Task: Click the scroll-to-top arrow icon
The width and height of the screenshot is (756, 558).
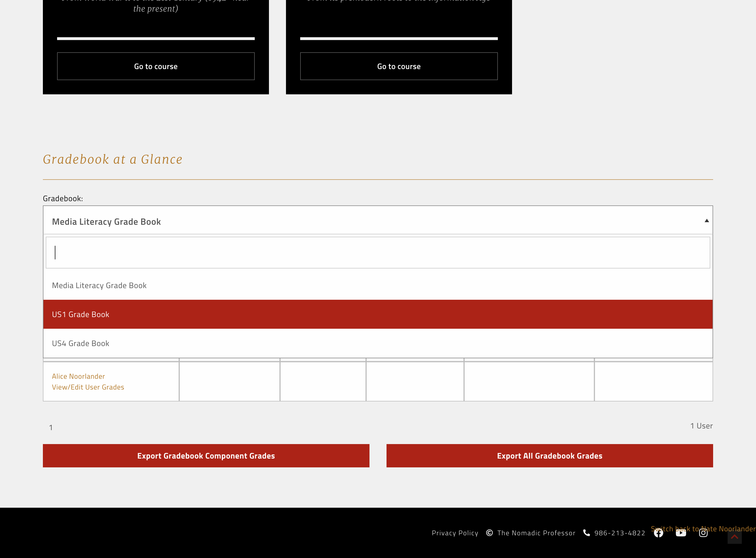Action: [x=734, y=537]
